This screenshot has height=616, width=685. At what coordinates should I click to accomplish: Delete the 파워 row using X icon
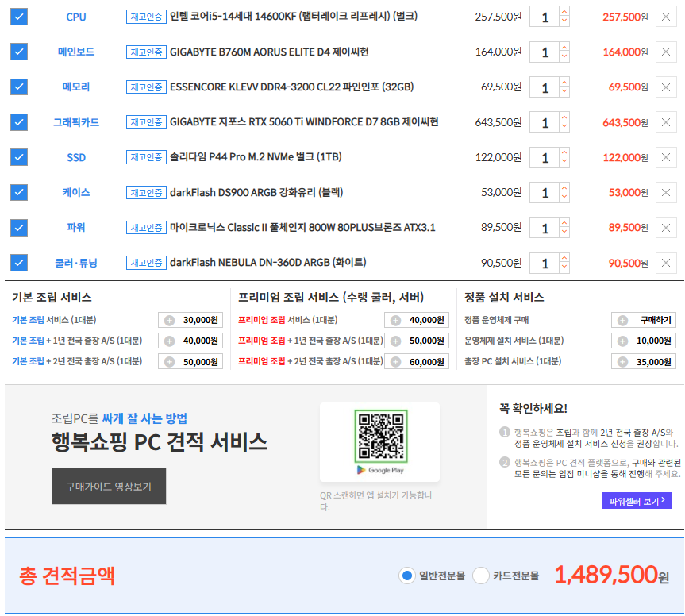666,228
